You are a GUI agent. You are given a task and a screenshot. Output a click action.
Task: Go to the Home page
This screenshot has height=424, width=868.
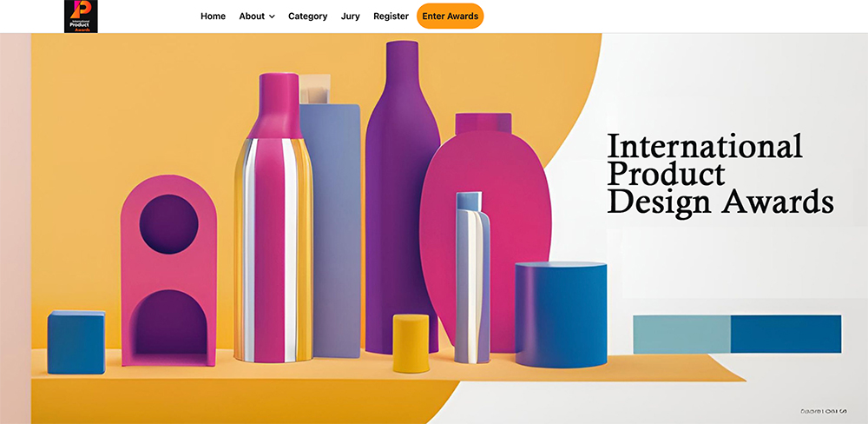[214, 16]
